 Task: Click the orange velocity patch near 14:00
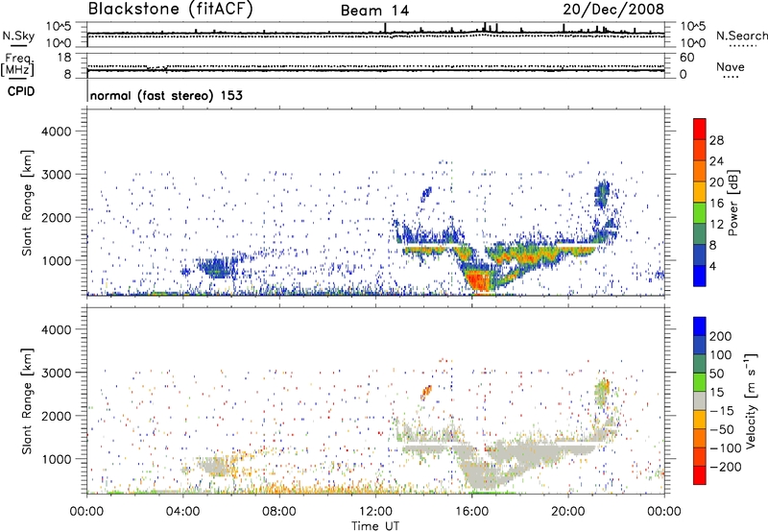(426, 391)
